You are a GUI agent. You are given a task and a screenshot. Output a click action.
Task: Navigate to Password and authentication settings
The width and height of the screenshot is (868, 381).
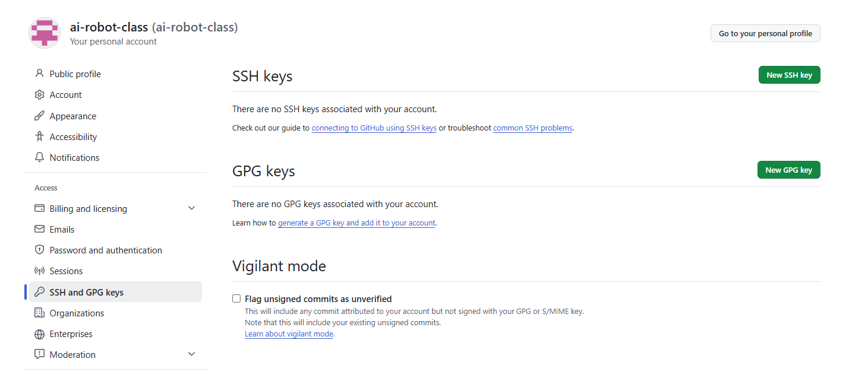pos(106,250)
